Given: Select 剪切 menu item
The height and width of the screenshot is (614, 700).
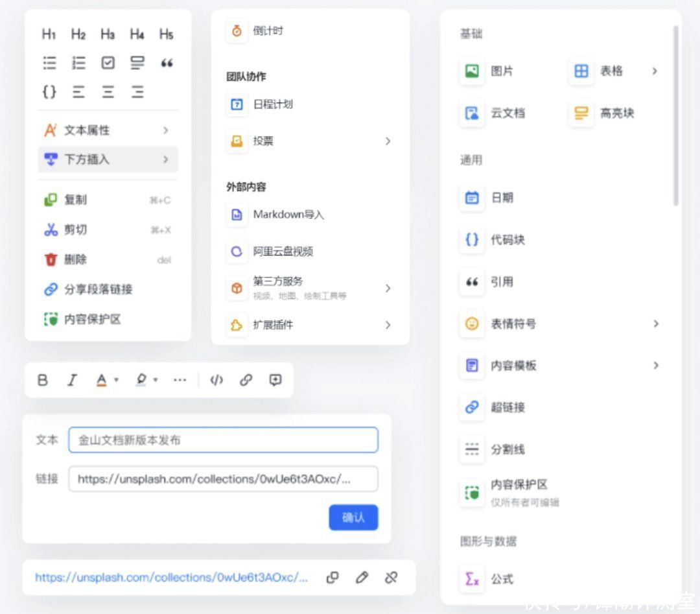Looking at the screenshot, I should [108, 230].
